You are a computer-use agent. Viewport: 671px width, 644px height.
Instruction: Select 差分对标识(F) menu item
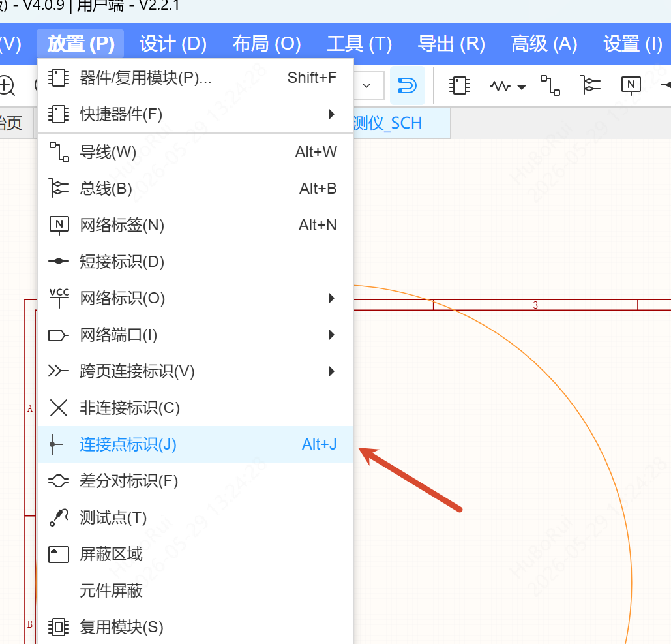coord(195,481)
